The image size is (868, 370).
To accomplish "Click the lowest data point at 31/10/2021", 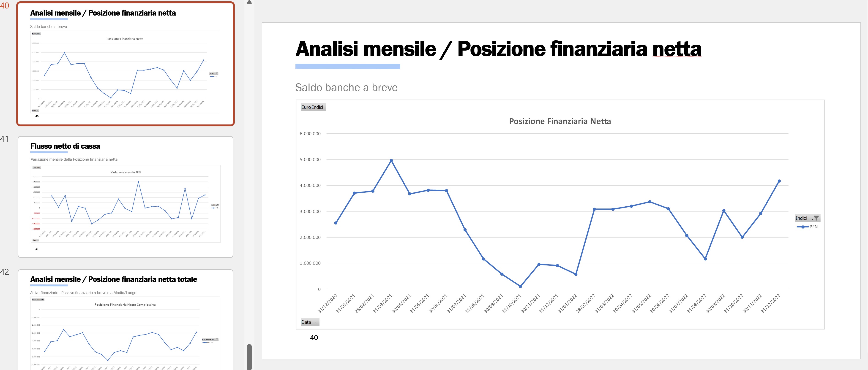I will (x=521, y=286).
